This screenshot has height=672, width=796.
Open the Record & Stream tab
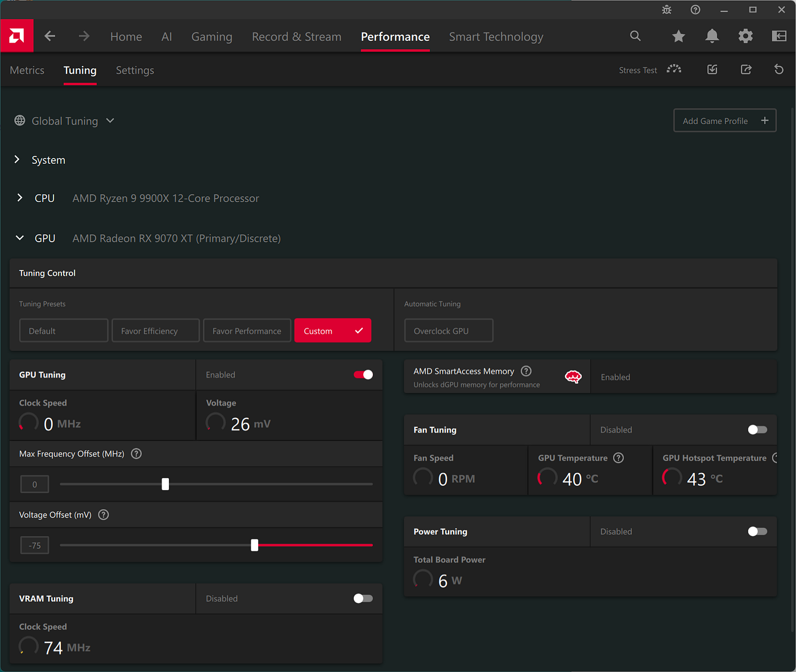tap(297, 37)
